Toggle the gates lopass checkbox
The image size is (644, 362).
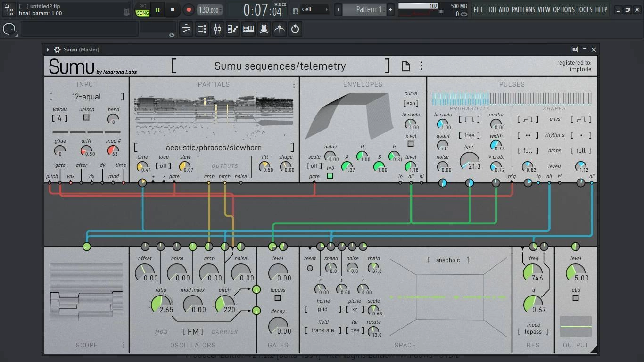(278, 298)
